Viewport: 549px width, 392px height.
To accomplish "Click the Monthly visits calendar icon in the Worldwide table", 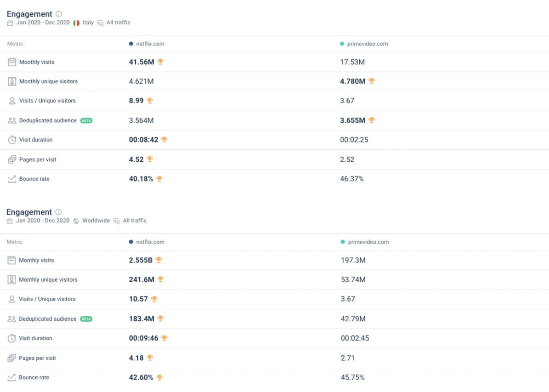I will coord(11,260).
